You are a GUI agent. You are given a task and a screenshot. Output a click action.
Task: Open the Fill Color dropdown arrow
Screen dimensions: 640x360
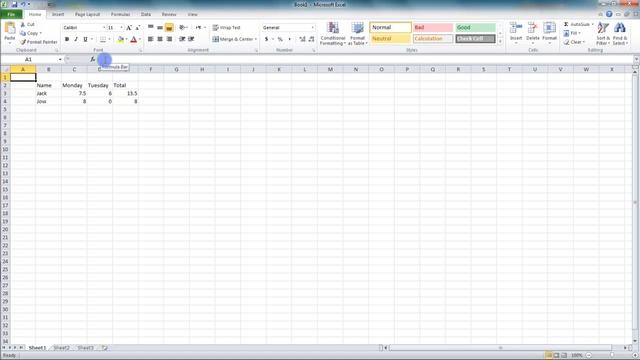point(126,39)
